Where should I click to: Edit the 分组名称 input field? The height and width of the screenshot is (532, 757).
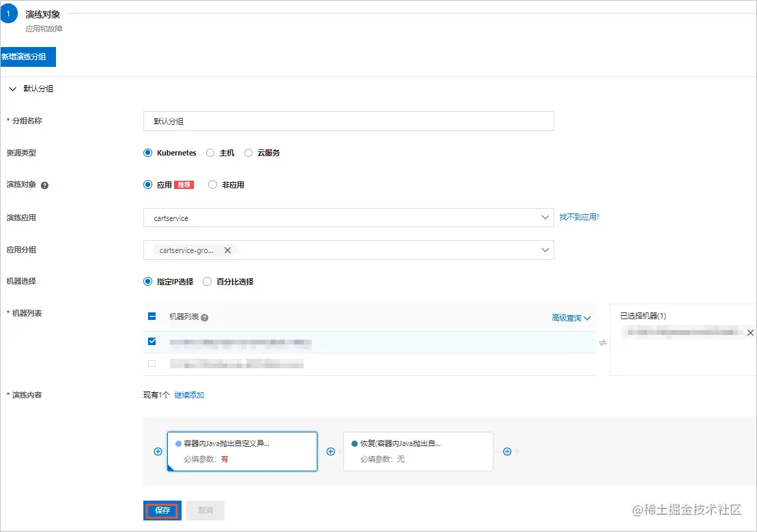click(x=348, y=121)
